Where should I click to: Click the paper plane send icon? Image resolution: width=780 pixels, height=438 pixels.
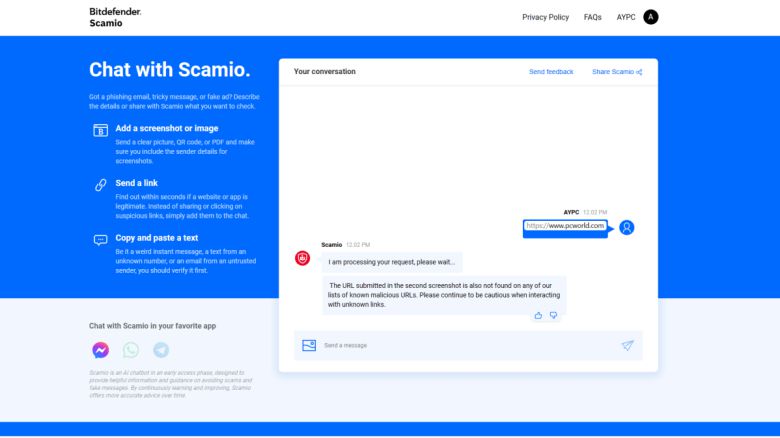click(627, 345)
